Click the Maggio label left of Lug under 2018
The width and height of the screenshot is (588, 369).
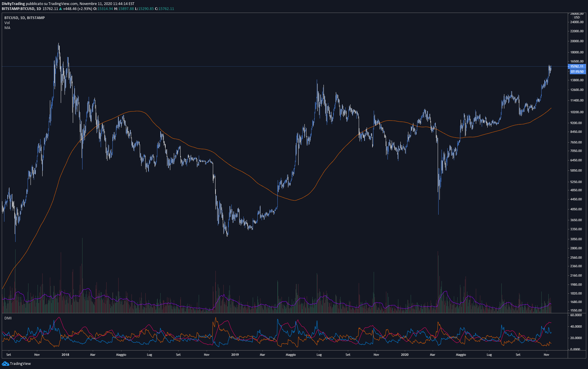pos(121,355)
